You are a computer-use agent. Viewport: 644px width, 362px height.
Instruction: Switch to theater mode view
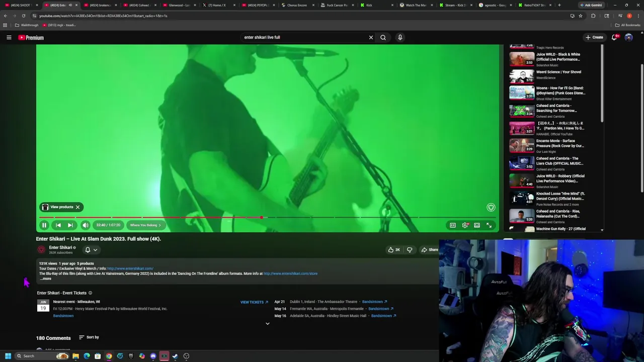pyautogui.click(x=477, y=225)
